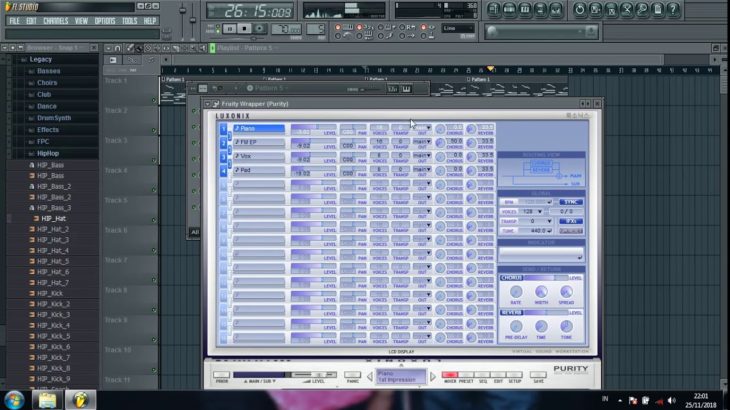Open the browser shortcut icon
This screenshot has height=410, width=730.
pyautogui.click(x=540, y=9)
